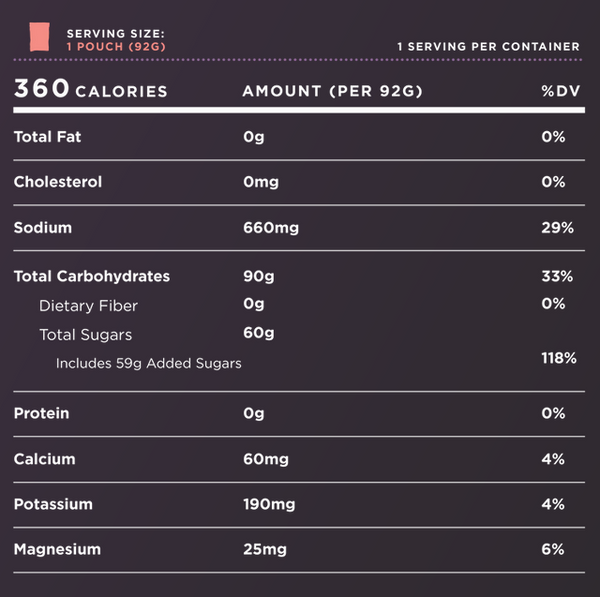Click the 1 Serving Per Container label
The image size is (600, 597).
click(x=488, y=47)
